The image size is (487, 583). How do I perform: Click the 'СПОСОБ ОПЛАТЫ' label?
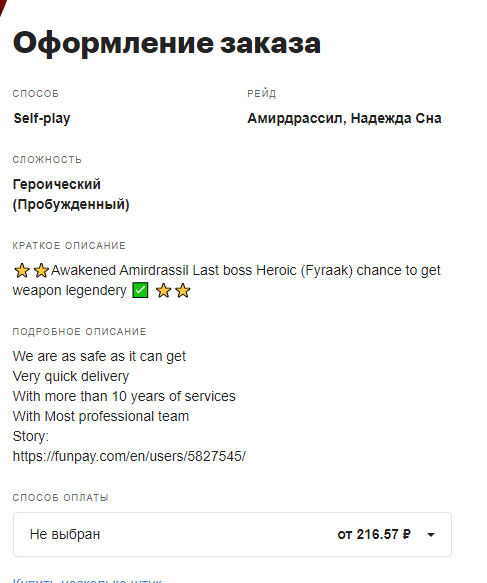pos(60,497)
